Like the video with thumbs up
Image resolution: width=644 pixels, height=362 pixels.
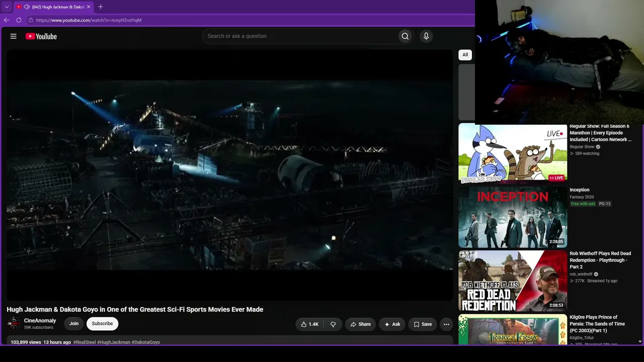(x=310, y=324)
